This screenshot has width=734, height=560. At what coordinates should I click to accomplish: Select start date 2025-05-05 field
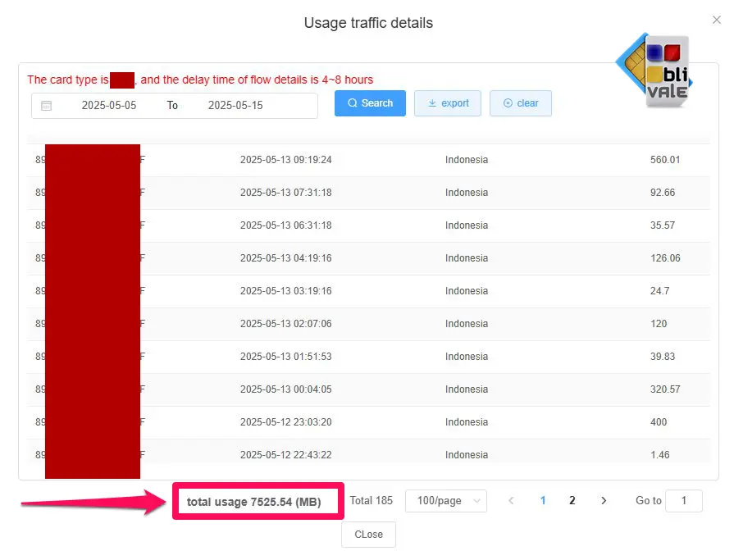tap(108, 105)
